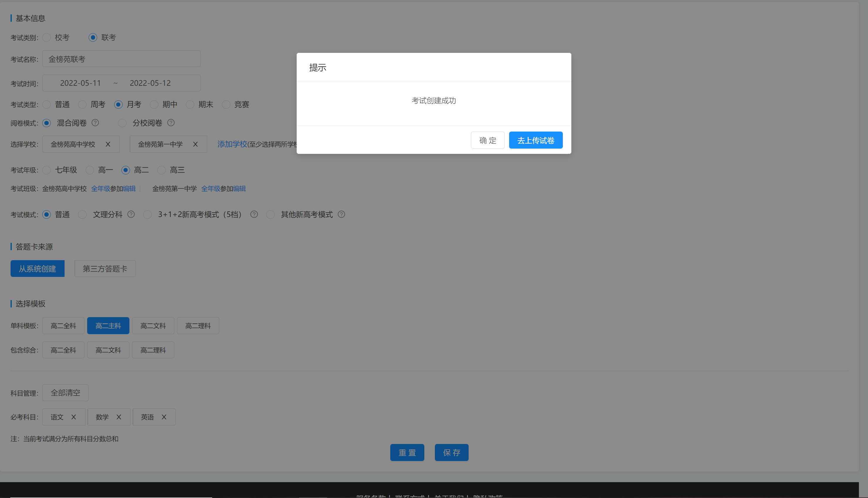This screenshot has width=868, height=498.
Task: Click the 全部清空 button
Action: click(65, 393)
